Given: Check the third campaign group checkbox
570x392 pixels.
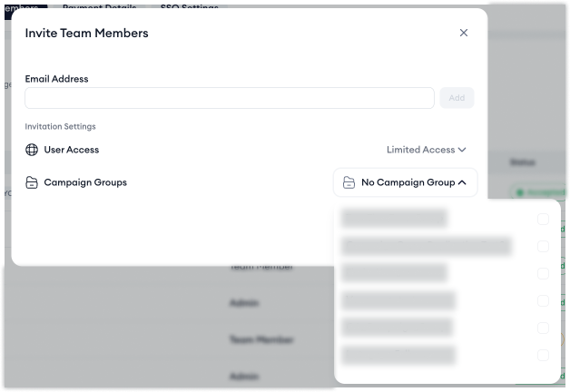Looking at the screenshot, I should tap(543, 273).
